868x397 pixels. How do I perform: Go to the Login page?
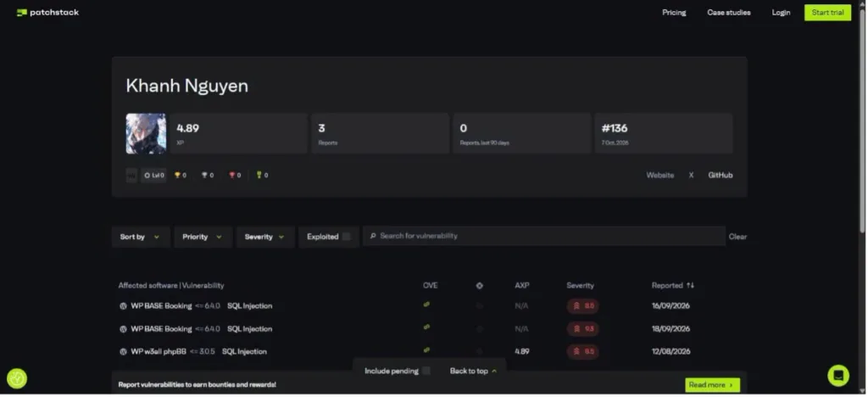click(x=781, y=13)
